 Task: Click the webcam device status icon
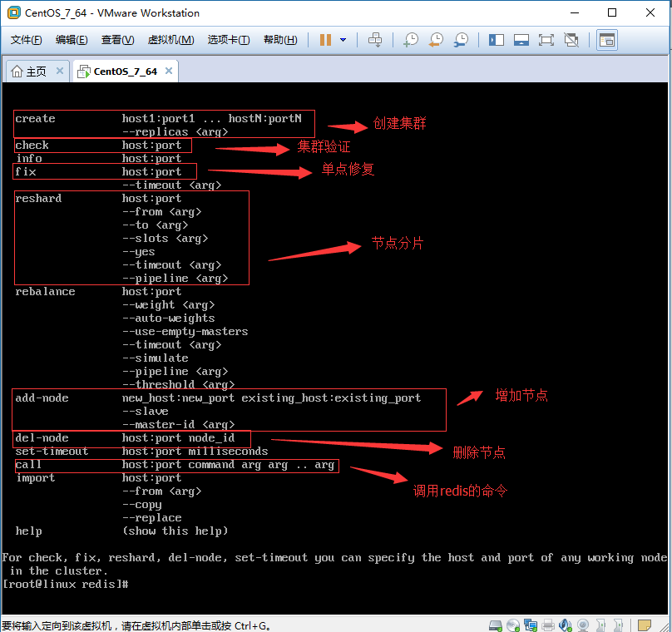pos(583,625)
